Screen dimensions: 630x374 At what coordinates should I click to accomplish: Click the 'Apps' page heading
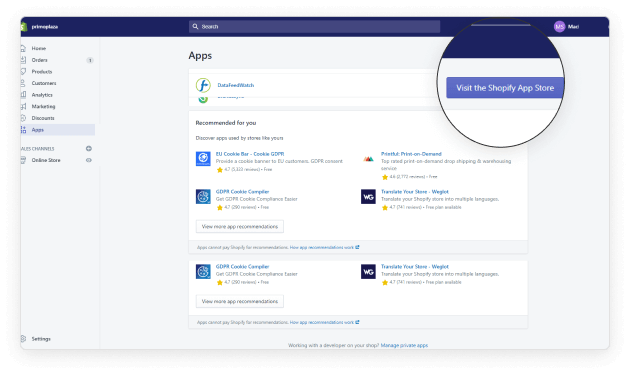[x=200, y=56]
